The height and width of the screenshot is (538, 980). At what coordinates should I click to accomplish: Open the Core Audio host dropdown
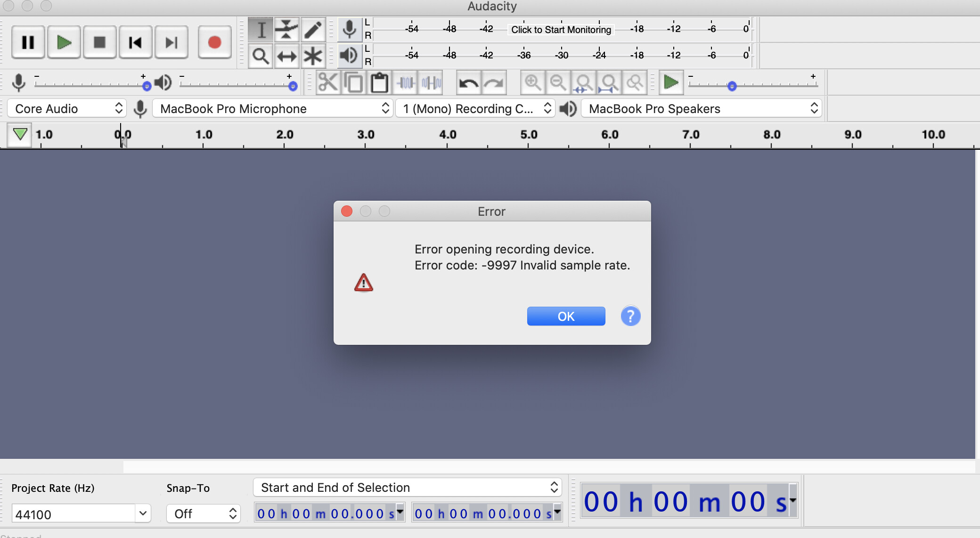coord(67,109)
